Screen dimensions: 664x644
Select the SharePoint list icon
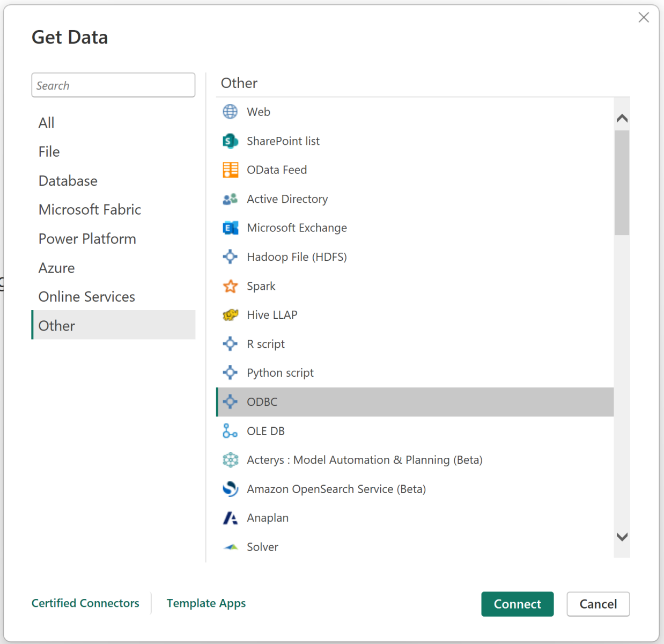230,141
